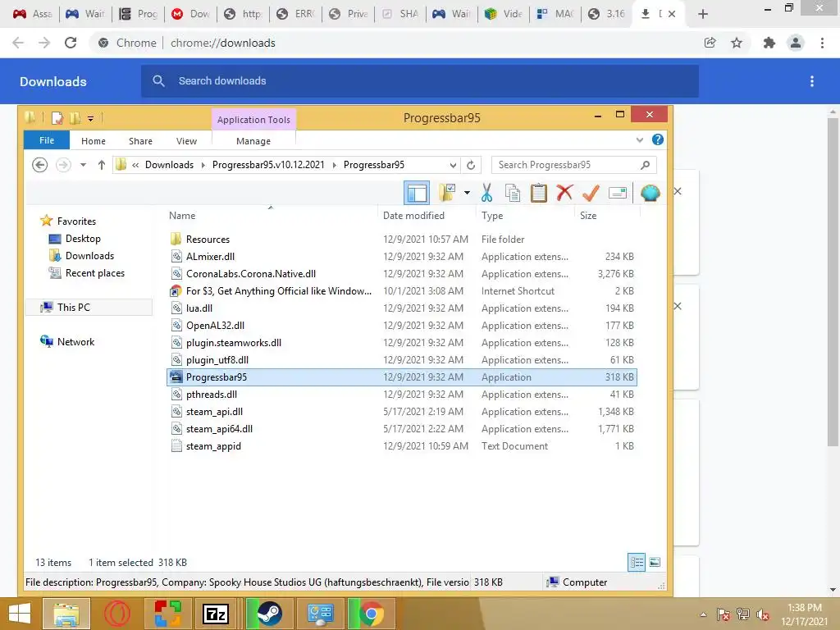The image size is (840, 630).
Task: Select the 'For $3, Get Anything' shortcut
Action: point(402,291)
